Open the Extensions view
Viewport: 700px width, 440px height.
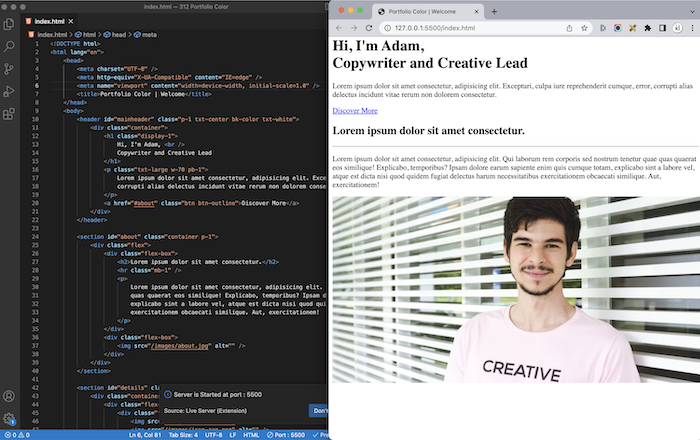coord(8,114)
